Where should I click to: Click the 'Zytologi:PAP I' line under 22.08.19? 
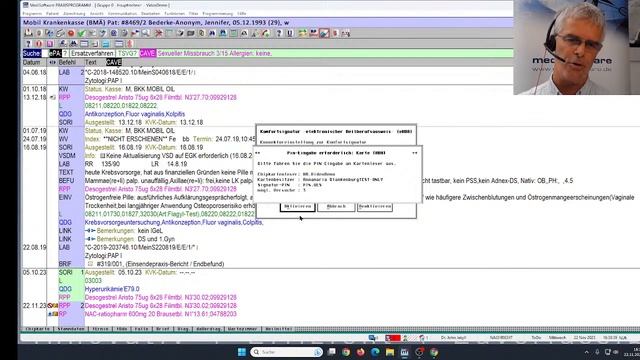click(x=103, y=256)
